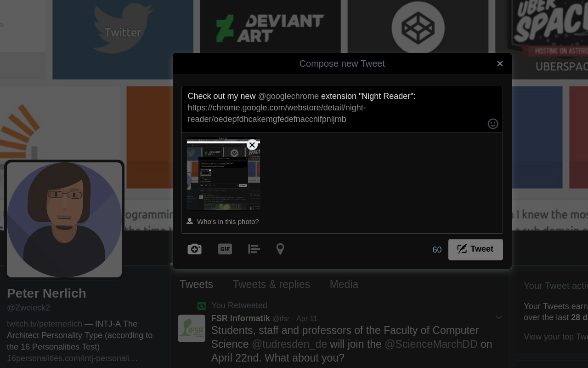The height and width of the screenshot is (368, 588).
Task: Add location with the pin icon
Action: click(x=280, y=249)
